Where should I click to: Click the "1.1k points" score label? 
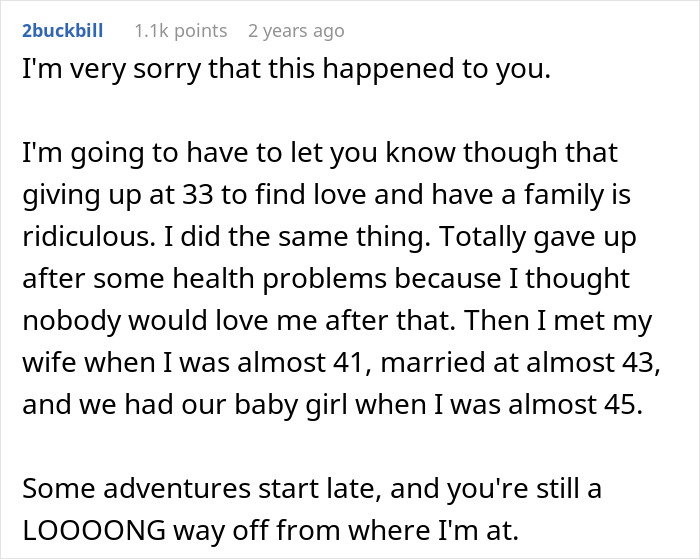point(181,31)
